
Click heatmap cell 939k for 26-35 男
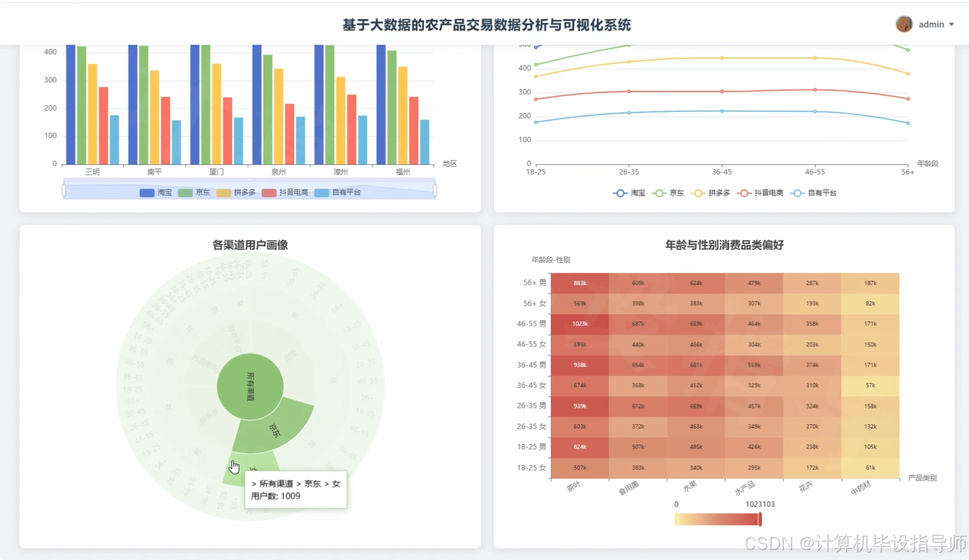coord(580,406)
